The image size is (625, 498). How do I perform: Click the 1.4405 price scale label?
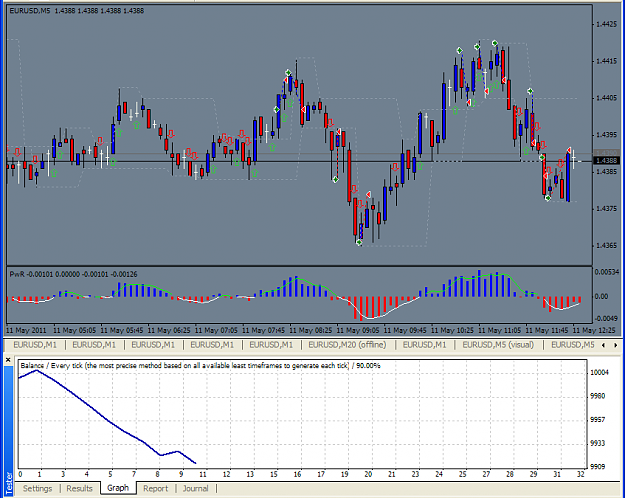click(606, 98)
